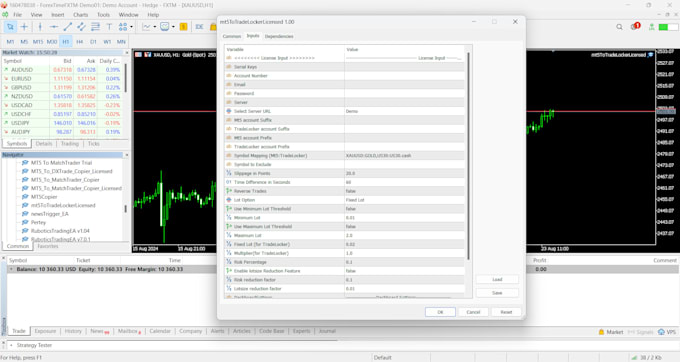Image resolution: width=680 pixels, height=362 pixels.
Task: Open the File menu
Action: pos(17,15)
